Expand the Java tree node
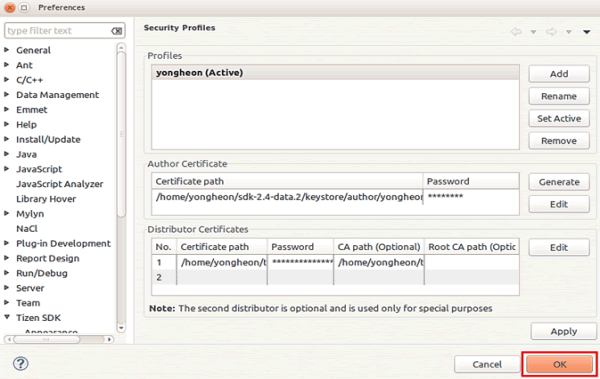The width and height of the screenshot is (600, 379). [x=7, y=154]
